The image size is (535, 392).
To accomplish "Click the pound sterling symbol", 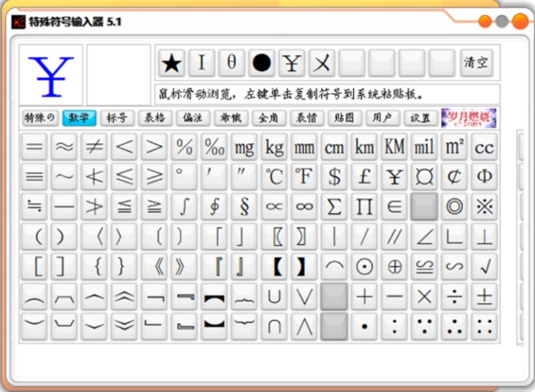I will click(x=364, y=177).
